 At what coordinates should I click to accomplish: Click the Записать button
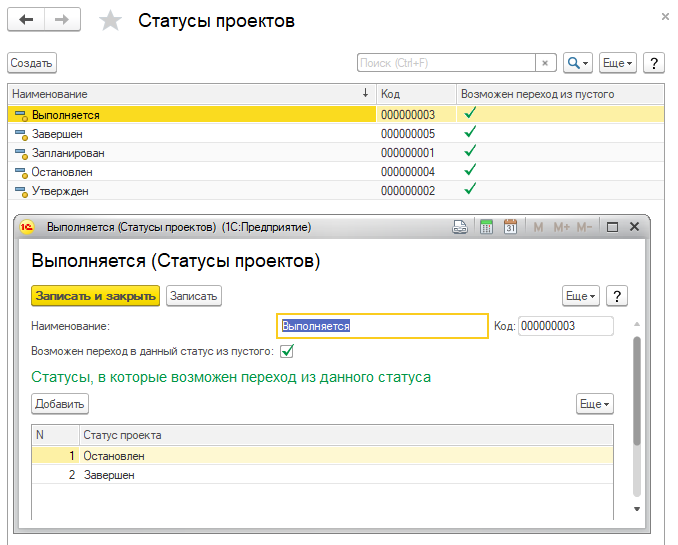pos(194,296)
